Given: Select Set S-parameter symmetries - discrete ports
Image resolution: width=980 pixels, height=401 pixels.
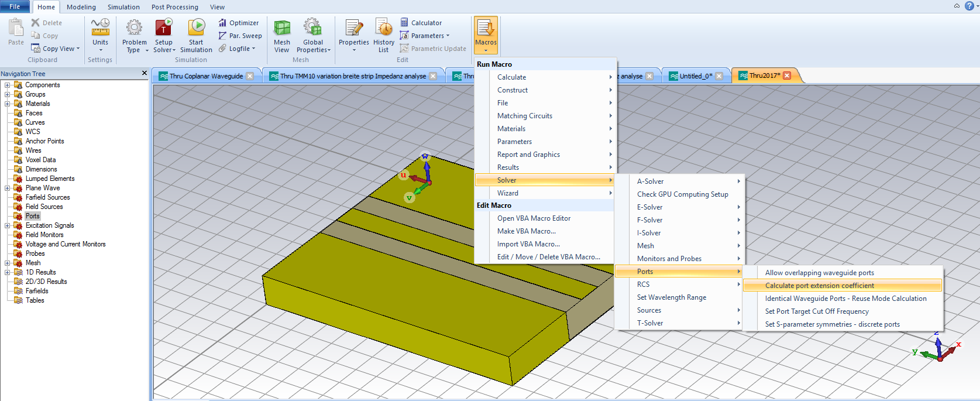Looking at the screenshot, I should click(843, 324).
